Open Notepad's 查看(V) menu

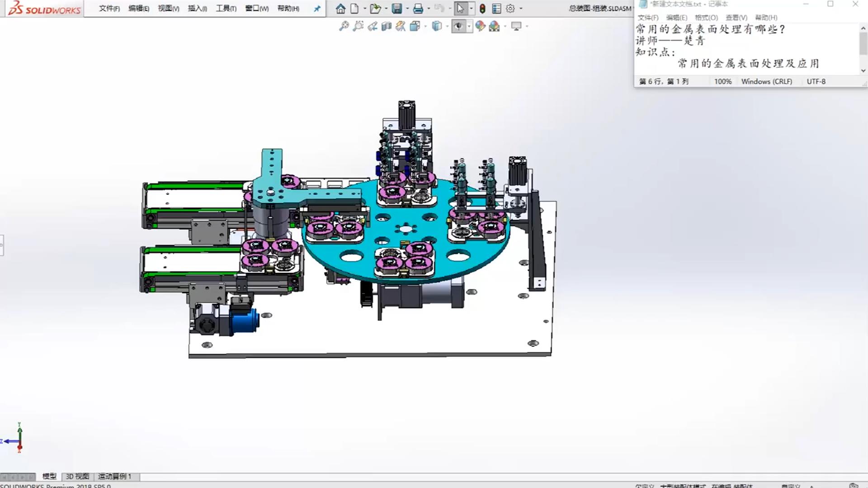point(736,18)
